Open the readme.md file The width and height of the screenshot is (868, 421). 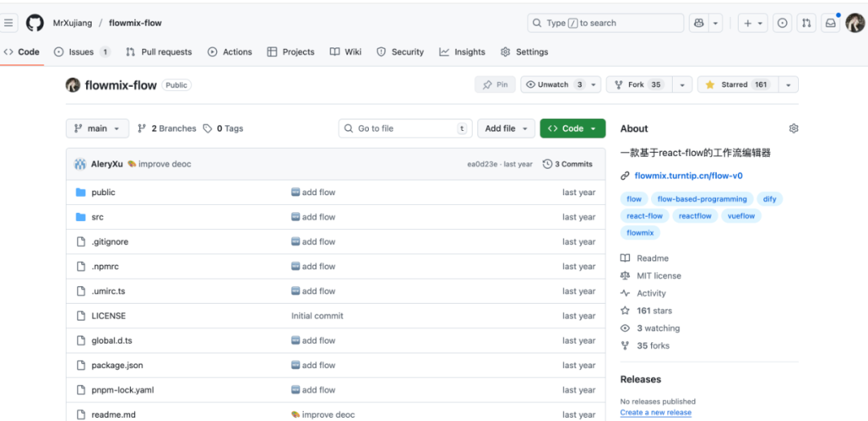[x=113, y=415]
